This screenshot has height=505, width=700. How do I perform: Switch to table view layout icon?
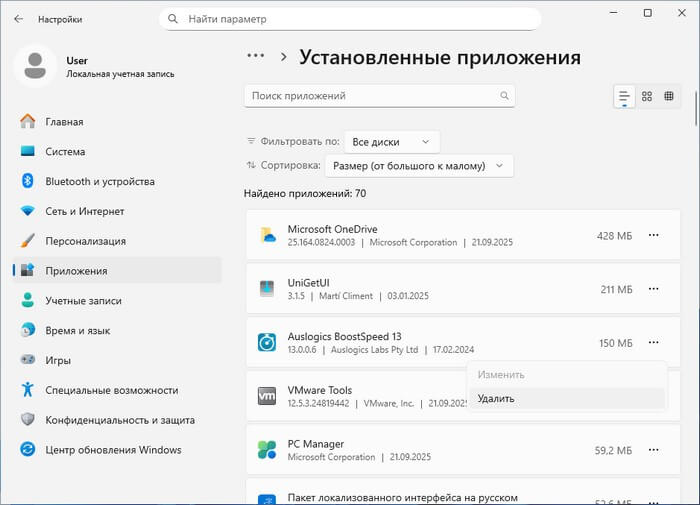tap(669, 96)
